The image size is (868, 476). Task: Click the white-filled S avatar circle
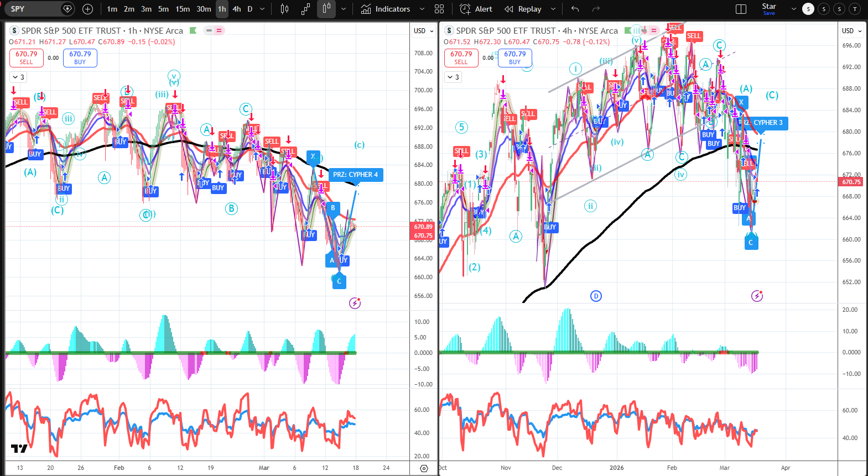tap(808, 9)
